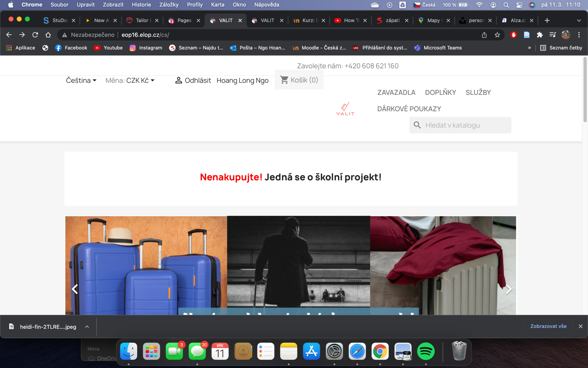Image resolution: width=588 pixels, height=368 pixels.
Task: Click the Odhlásit sign-out link
Action: pos(198,80)
